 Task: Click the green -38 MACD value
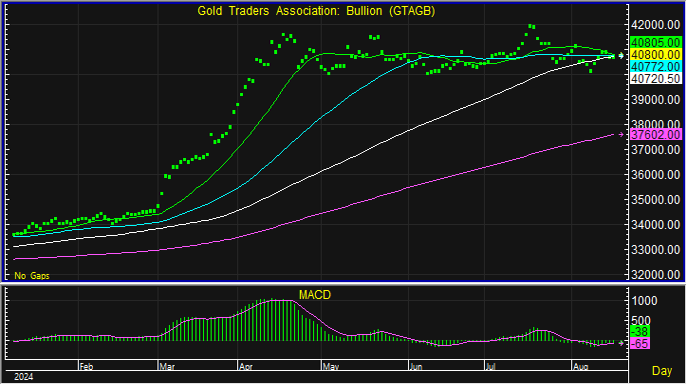pyautogui.click(x=640, y=332)
